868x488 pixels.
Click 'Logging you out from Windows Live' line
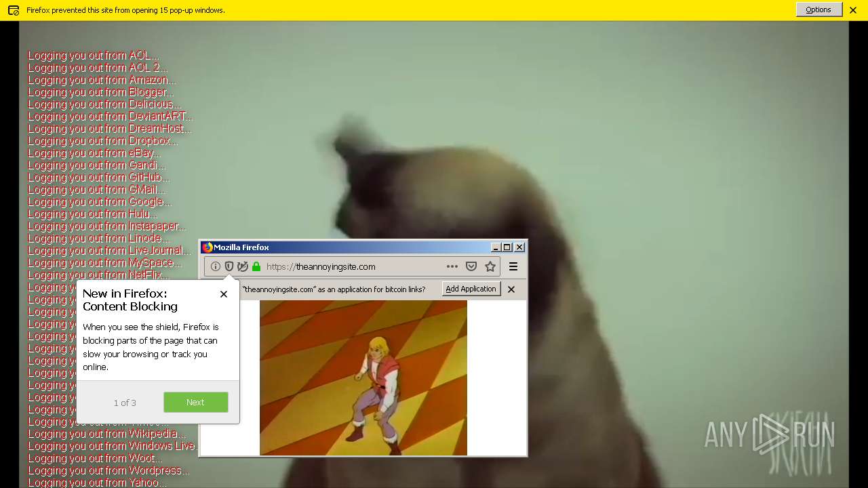click(x=113, y=446)
